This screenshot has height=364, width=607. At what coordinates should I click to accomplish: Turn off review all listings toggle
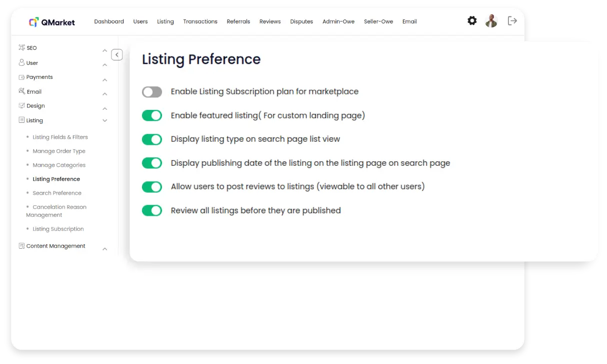pos(152,211)
